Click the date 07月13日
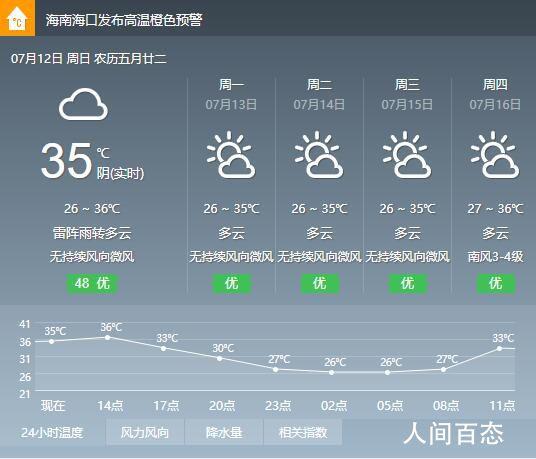 231,105
